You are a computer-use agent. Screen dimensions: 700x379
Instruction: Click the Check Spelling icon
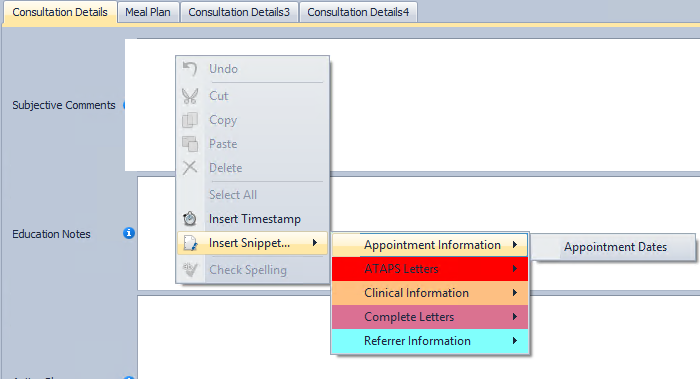pyautogui.click(x=190, y=270)
